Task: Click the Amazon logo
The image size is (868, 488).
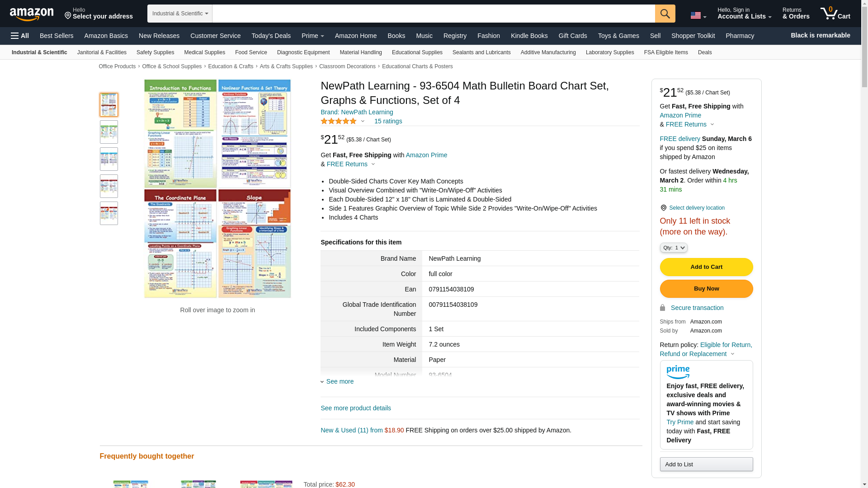Action: (x=32, y=14)
